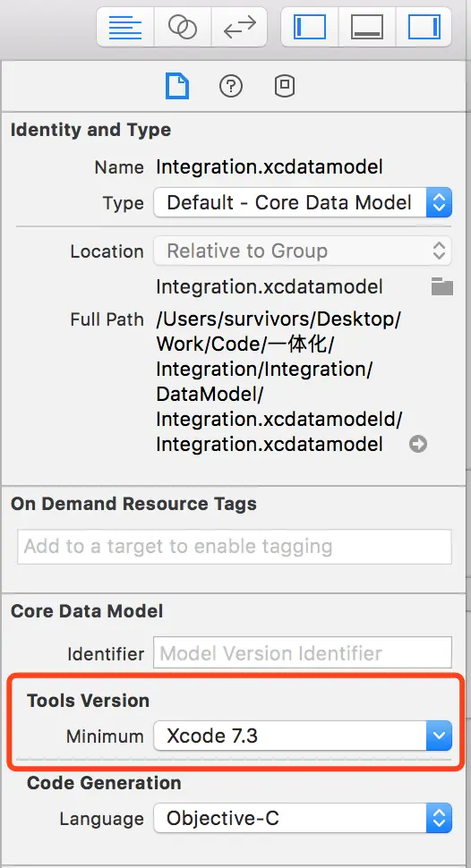Show the Data Model inspector
This screenshot has height=868, width=471.
tap(284, 87)
